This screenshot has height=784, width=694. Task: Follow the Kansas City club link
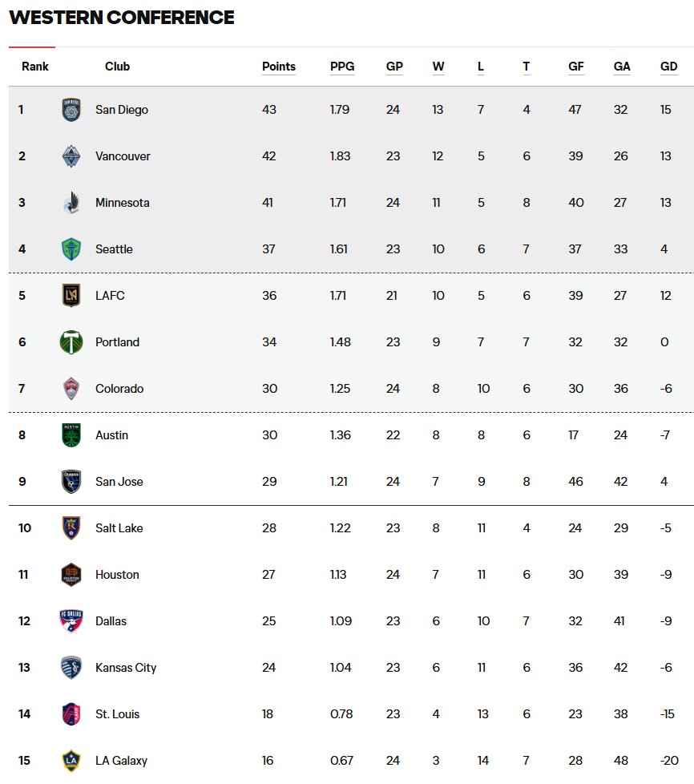tap(126, 668)
